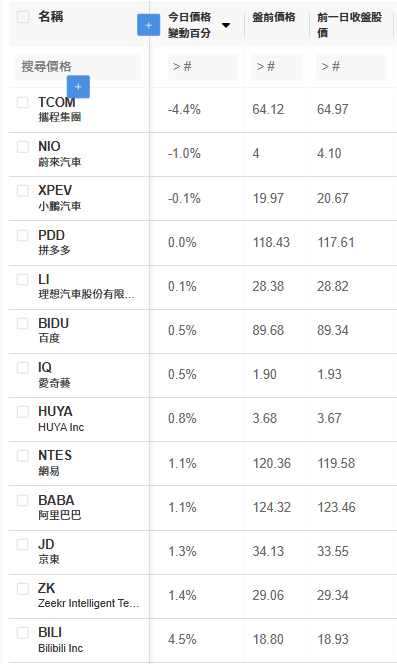Open the PDD 拼多多 stock link
The height and width of the screenshot is (664, 397).
[54, 242]
